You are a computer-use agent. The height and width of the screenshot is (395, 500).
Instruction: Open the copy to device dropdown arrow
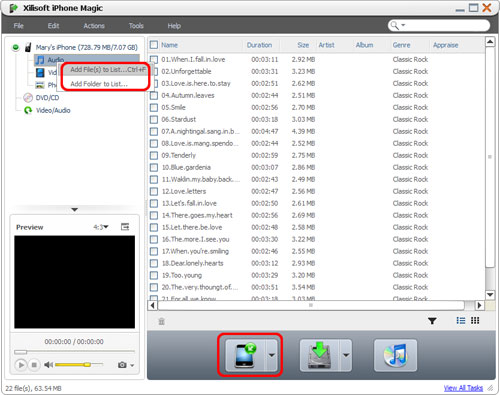click(272, 355)
